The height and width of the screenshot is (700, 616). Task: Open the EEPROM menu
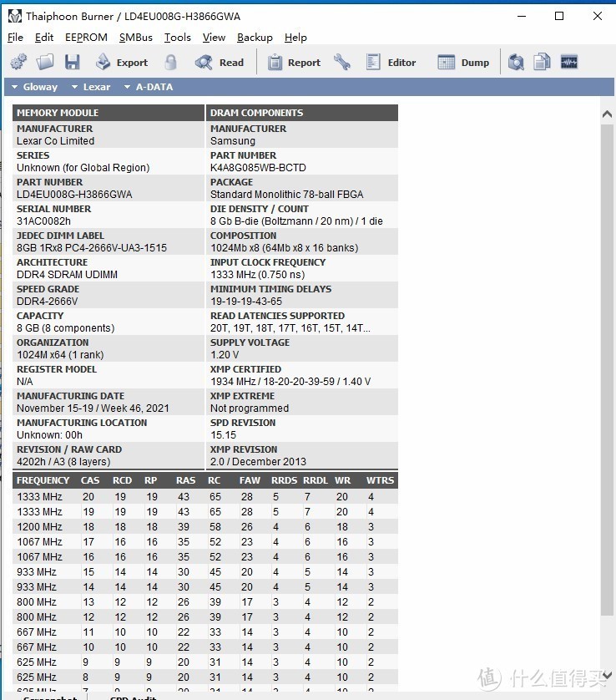pos(86,38)
